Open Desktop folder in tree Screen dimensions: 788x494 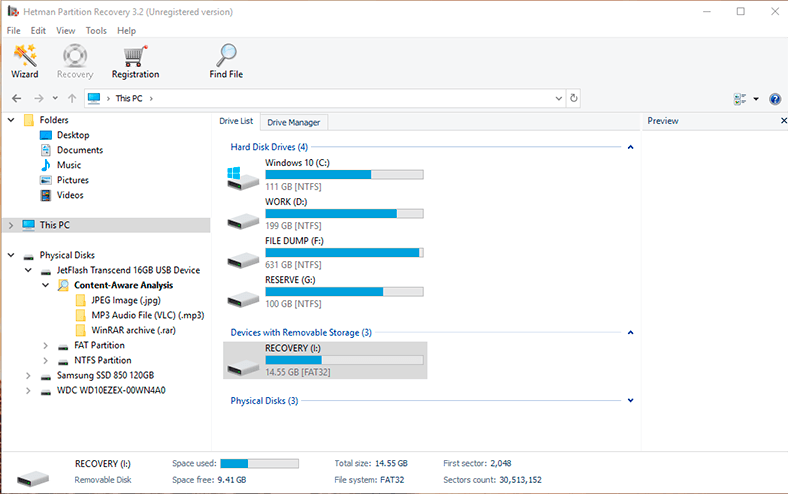point(64,135)
